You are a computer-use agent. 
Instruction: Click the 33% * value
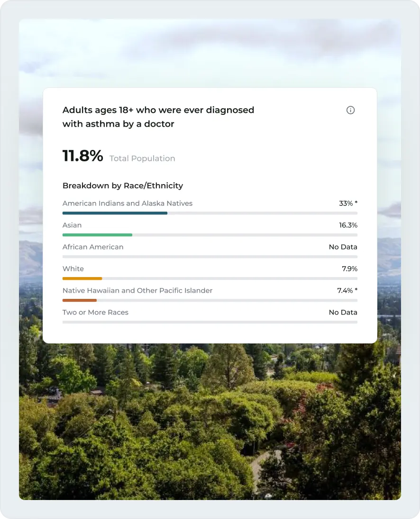click(x=348, y=203)
